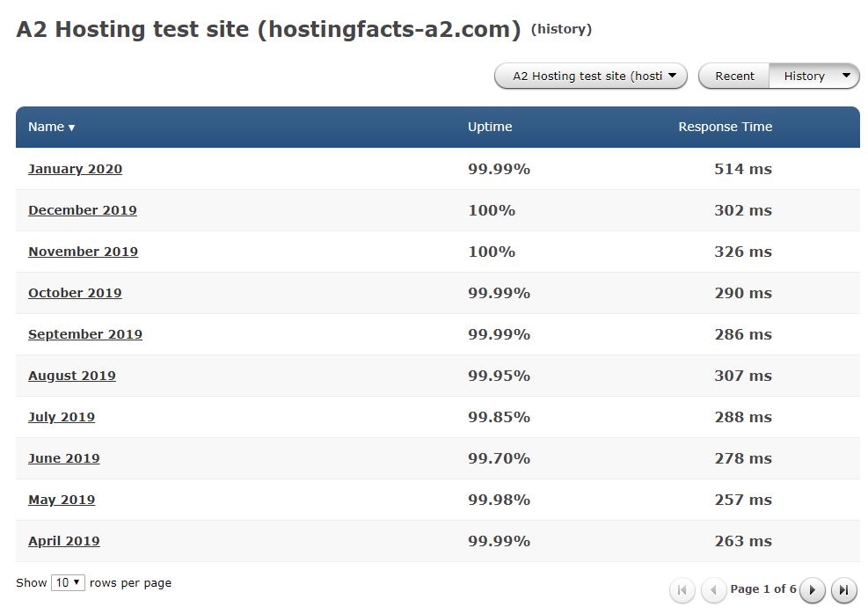Open the October 2019 report
The image size is (868, 614).
point(75,293)
